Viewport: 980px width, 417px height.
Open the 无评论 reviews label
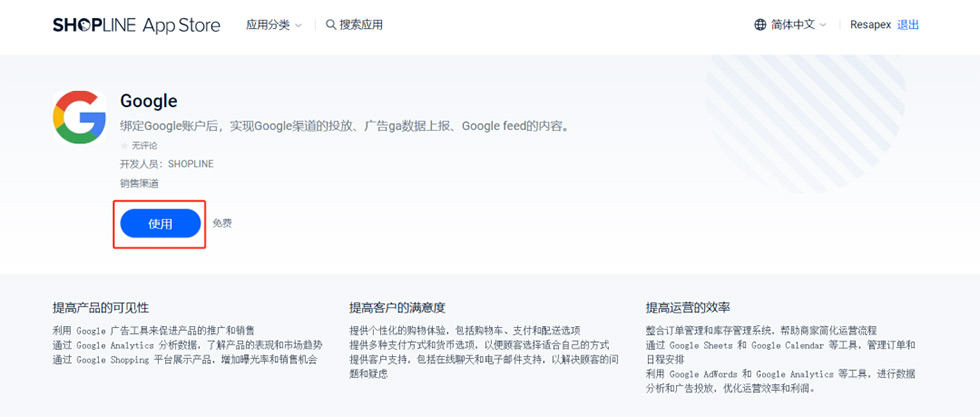coord(145,146)
